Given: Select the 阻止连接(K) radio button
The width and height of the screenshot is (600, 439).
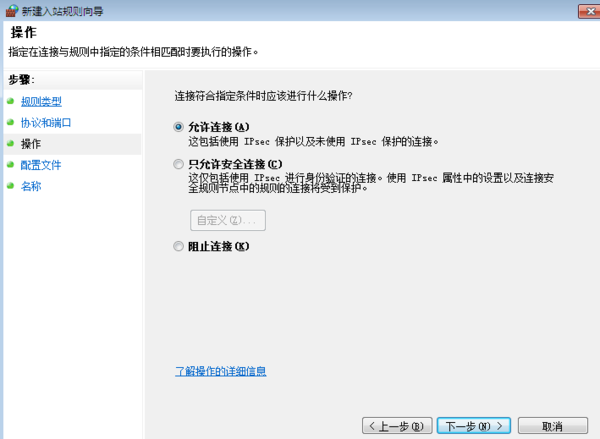Looking at the screenshot, I should pyautogui.click(x=178, y=246).
